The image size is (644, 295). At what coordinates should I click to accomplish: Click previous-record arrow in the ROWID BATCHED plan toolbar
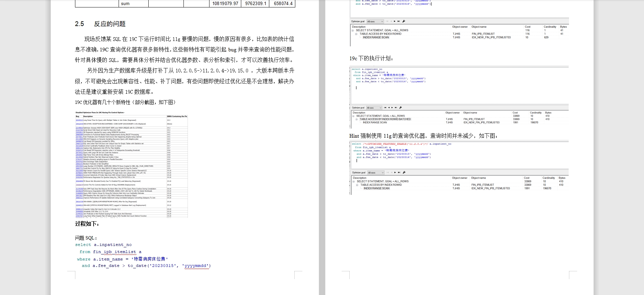389,108
